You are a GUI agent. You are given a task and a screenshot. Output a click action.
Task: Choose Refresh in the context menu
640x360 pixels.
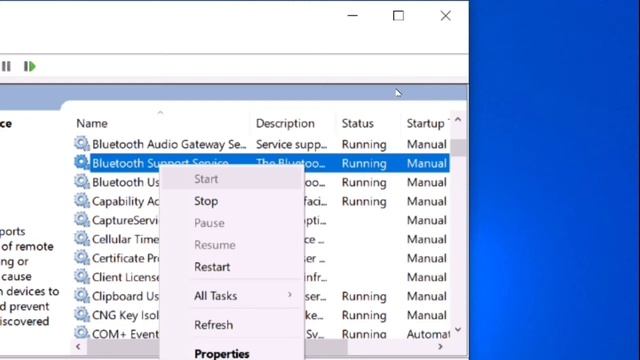coord(232,325)
